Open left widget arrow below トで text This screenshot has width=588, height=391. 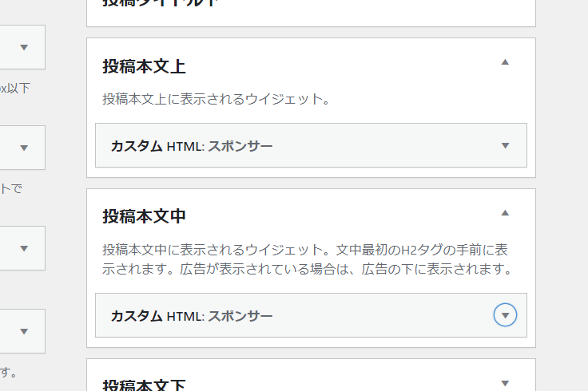(x=24, y=248)
